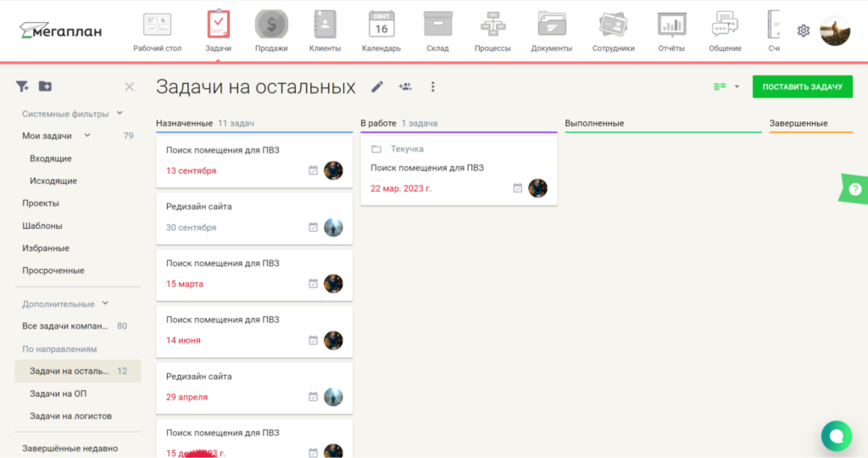Open the Проекты filter
The width and height of the screenshot is (868, 458).
[x=41, y=204]
